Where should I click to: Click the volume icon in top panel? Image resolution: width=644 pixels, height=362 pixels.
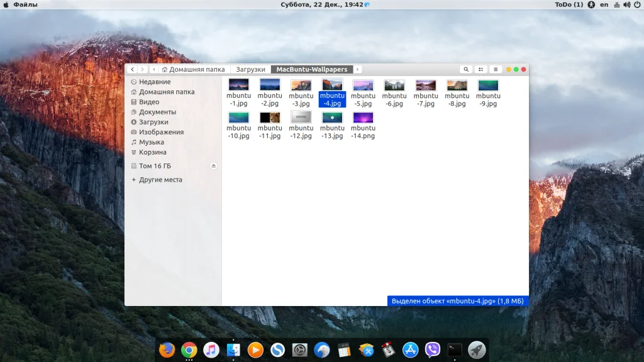(627, 4)
